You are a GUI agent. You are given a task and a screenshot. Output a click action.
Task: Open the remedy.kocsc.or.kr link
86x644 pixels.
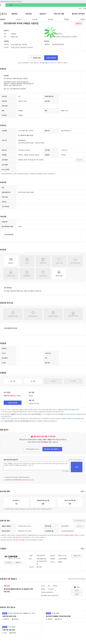pyautogui.click(x=23, y=480)
